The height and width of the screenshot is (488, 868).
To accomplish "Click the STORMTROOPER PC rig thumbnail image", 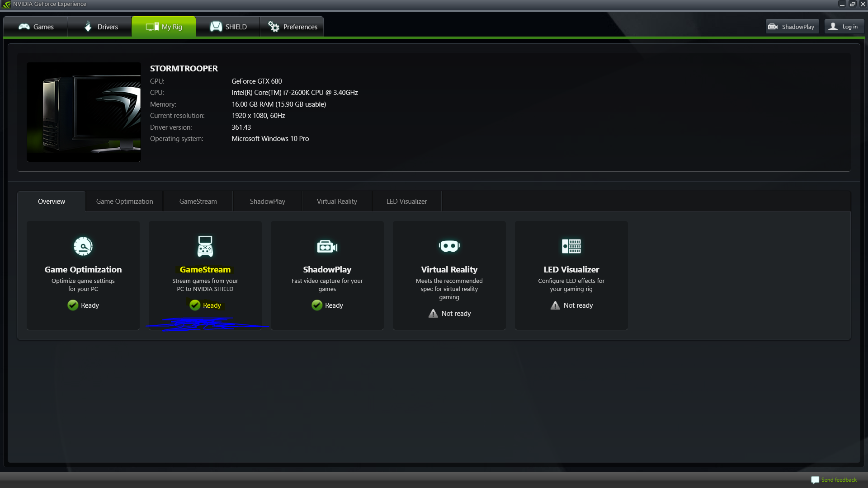I will (84, 112).
